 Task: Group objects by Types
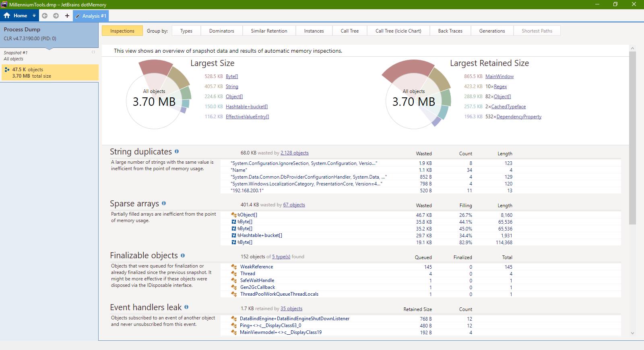click(x=186, y=31)
